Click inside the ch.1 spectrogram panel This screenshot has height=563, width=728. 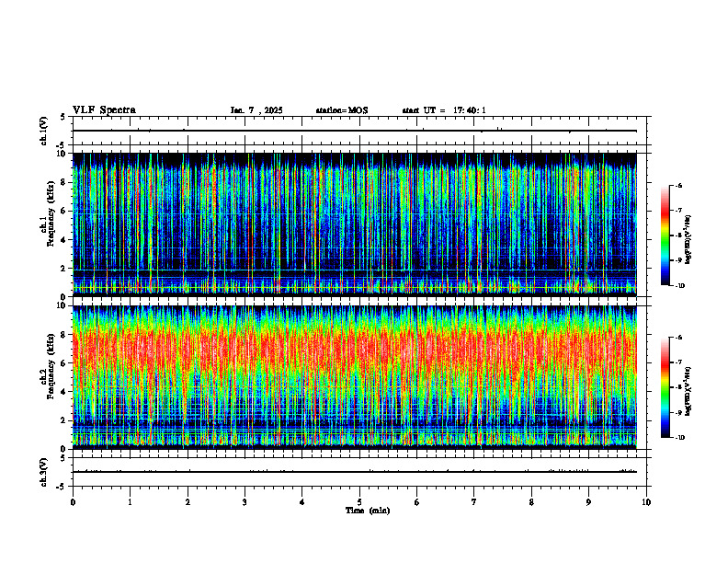(x=355, y=224)
